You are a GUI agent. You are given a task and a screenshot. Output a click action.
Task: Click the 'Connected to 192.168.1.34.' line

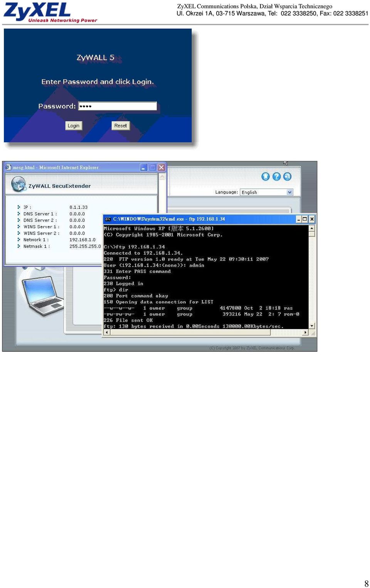click(x=143, y=253)
